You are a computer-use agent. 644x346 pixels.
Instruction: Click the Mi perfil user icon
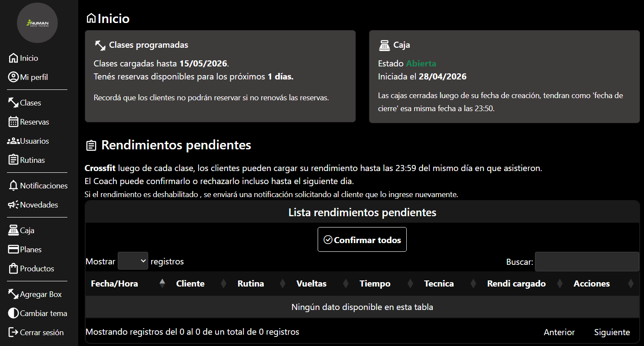point(13,77)
